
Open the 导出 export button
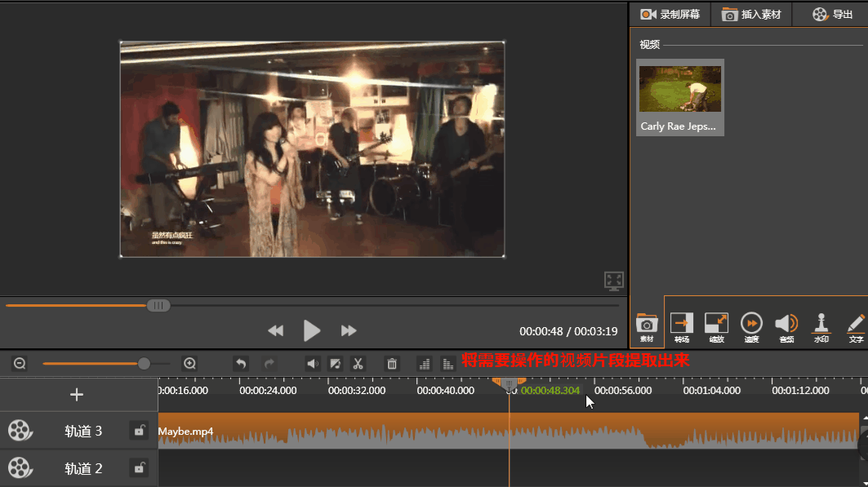(x=832, y=15)
